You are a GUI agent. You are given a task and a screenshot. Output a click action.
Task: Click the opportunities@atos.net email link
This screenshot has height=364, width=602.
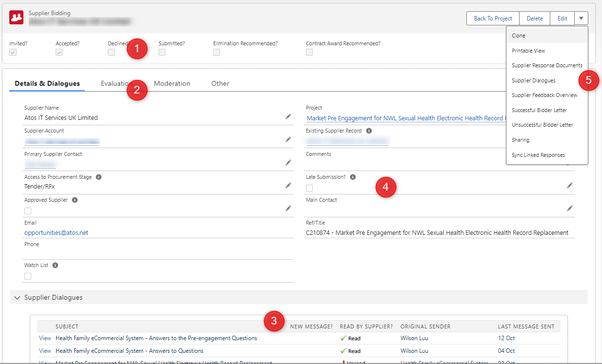[x=56, y=233]
